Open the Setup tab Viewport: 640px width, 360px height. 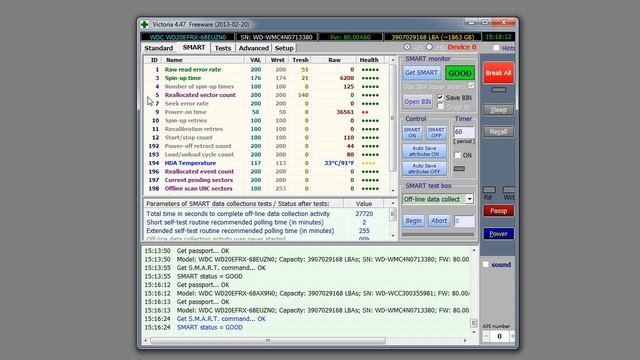(284, 48)
